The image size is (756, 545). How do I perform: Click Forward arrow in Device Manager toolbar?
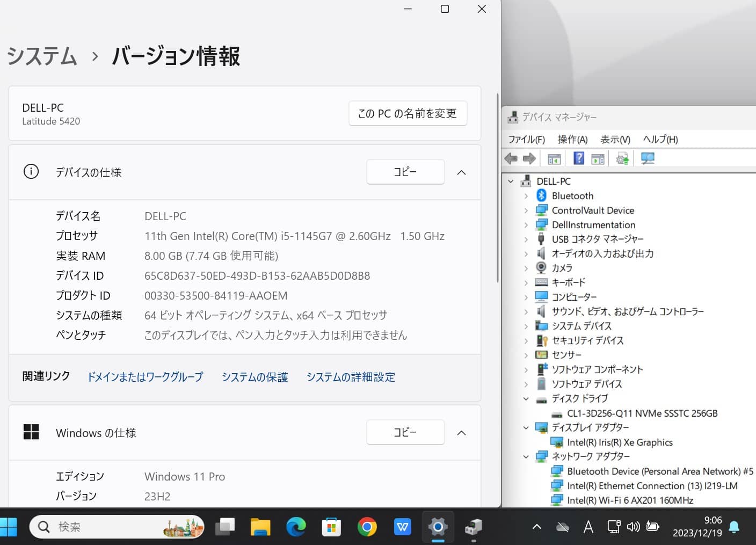[x=529, y=158]
